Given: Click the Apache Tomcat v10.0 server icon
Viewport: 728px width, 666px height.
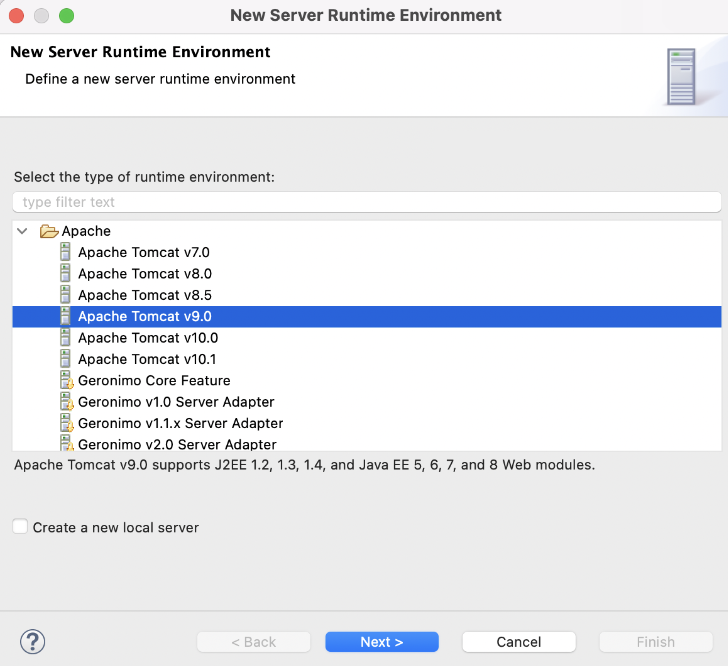Looking at the screenshot, I should click(65, 337).
